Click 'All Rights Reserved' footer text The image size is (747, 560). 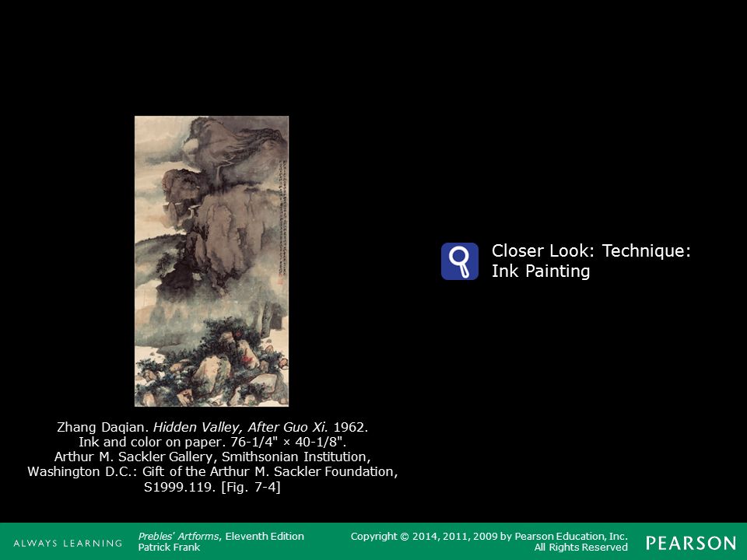pos(580,547)
